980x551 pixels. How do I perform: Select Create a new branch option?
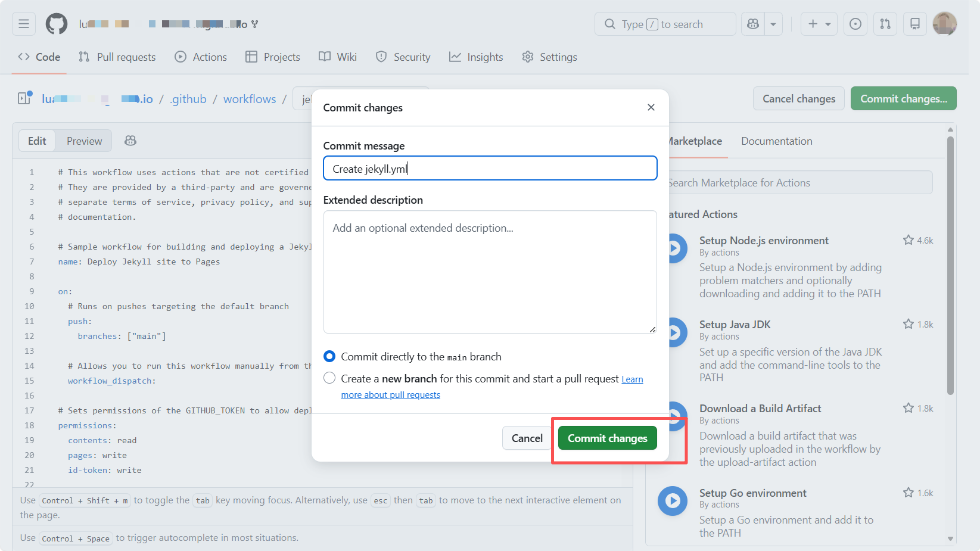[x=329, y=378]
